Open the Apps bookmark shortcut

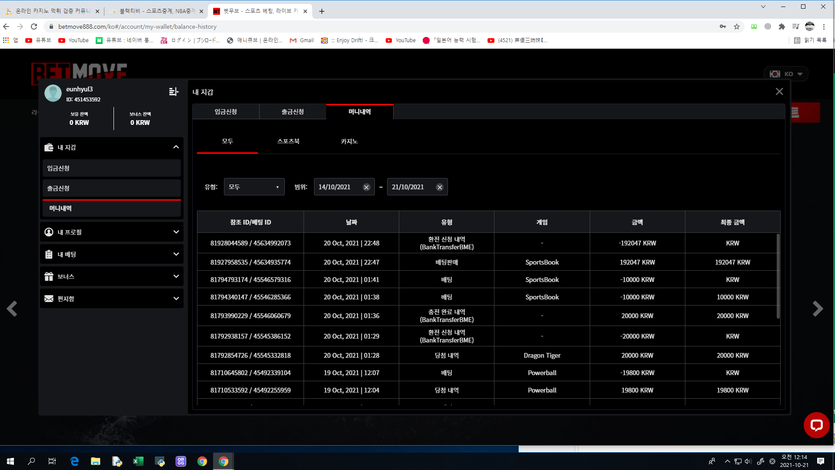tap(11, 40)
